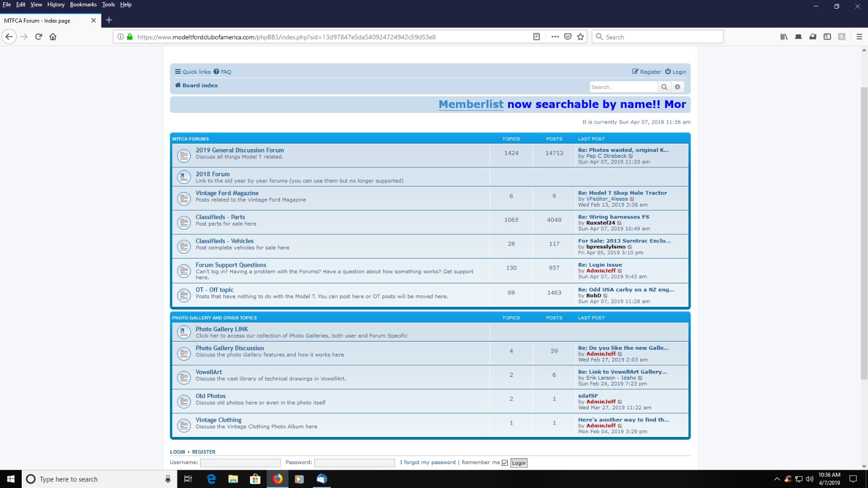Open the History menu
Screen dimensions: 868x488
pos(56,4)
